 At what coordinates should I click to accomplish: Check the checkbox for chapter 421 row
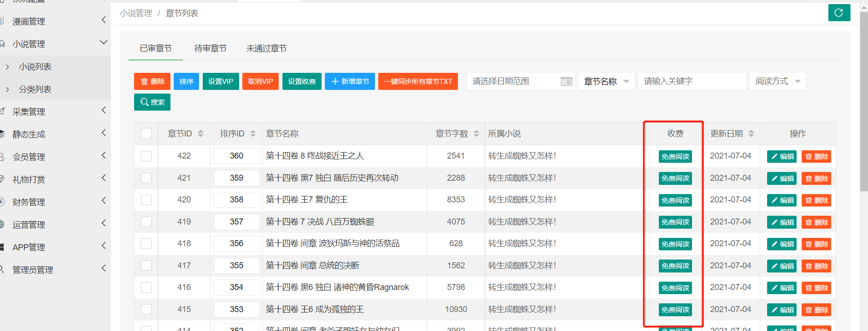click(x=146, y=178)
